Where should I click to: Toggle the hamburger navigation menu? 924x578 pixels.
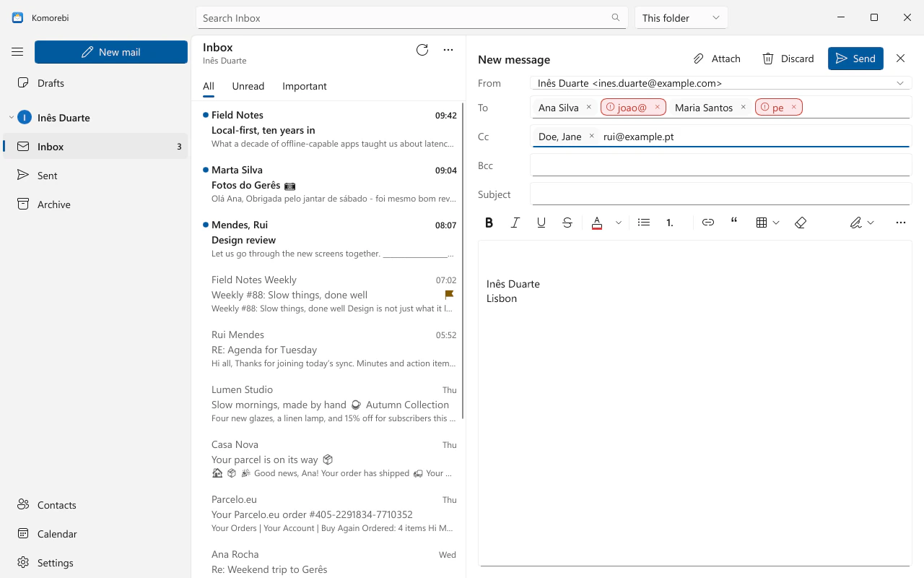pos(17,52)
